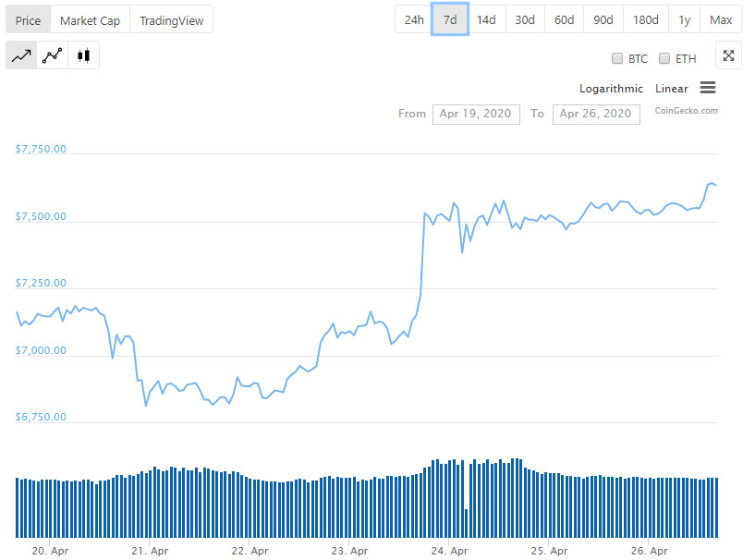
Task: Enable the BTC comparison checkbox
Action: (x=617, y=58)
